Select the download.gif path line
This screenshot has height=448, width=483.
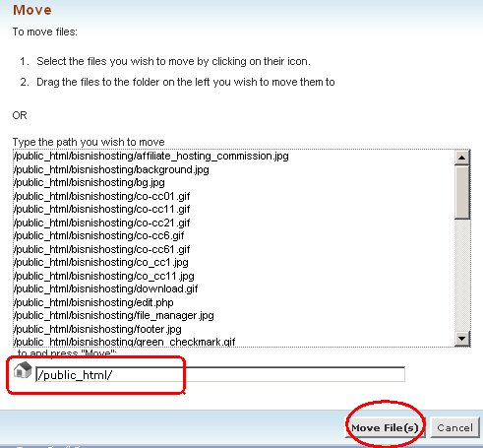[x=105, y=288]
